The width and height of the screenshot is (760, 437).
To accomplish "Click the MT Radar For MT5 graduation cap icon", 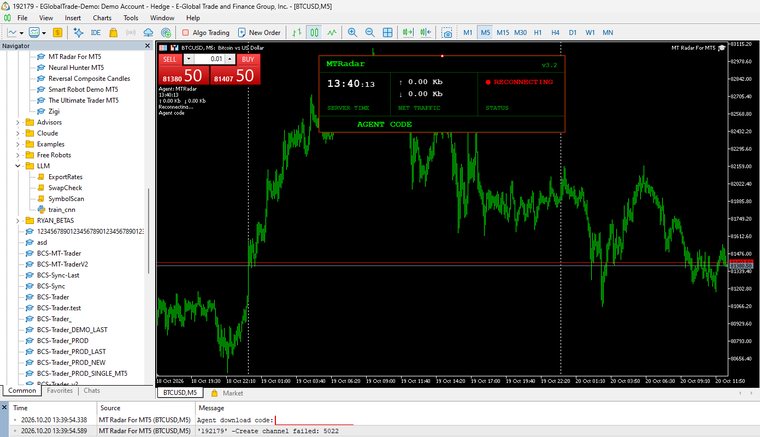I will tap(722, 47).
